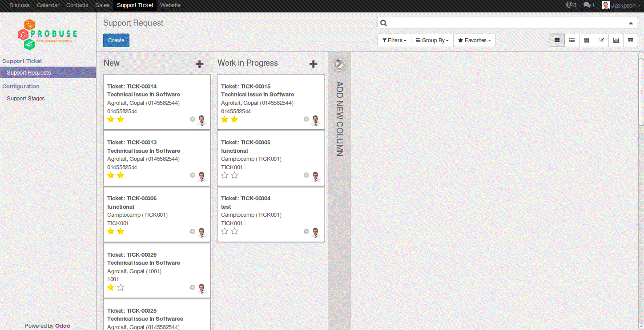Set first star priority on TICK-00005

click(x=225, y=175)
